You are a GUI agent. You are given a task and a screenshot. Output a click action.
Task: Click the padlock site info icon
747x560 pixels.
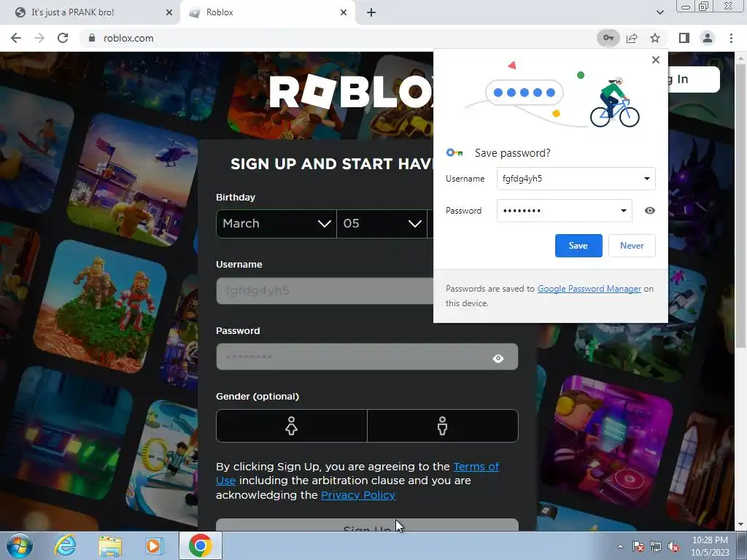click(92, 38)
